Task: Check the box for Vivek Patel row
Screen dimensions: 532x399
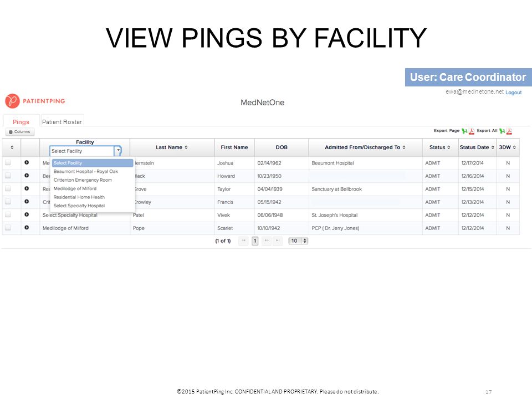Action: tap(8, 214)
